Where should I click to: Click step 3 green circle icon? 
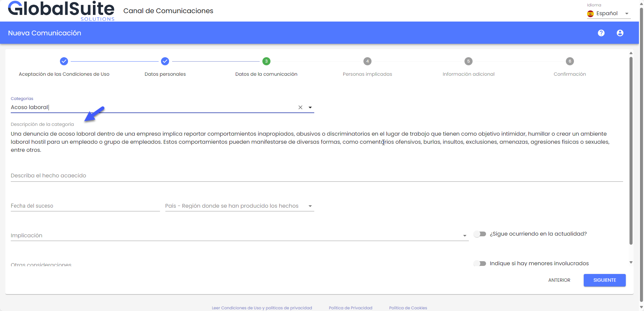(266, 61)
